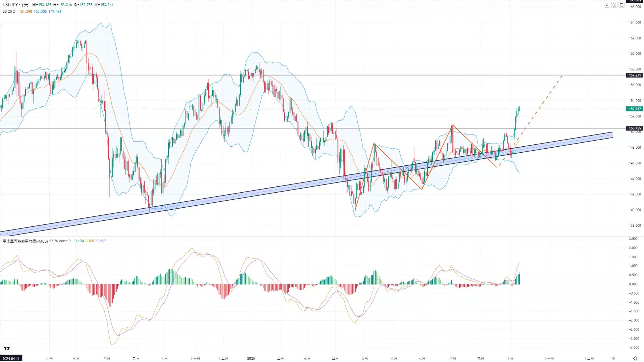Click the 2024-04-11 date label
This screenshot has height=362, width=644.
pos(11,358)
